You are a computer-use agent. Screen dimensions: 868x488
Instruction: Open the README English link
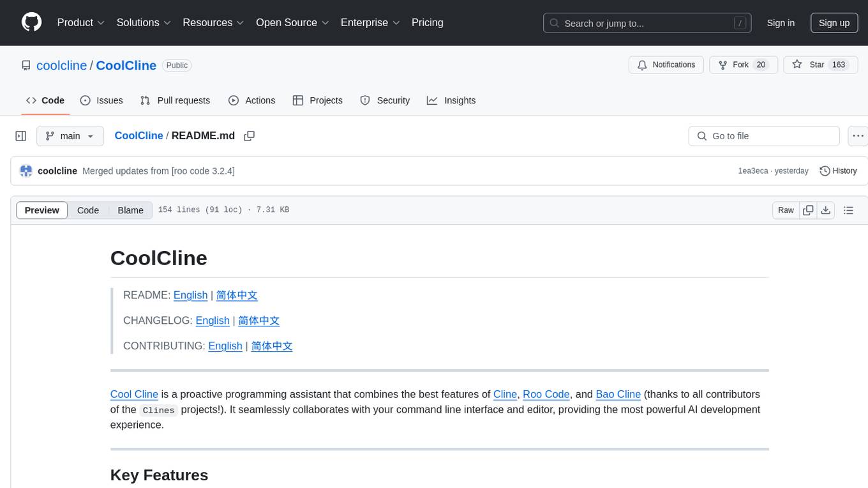point(190,295)
